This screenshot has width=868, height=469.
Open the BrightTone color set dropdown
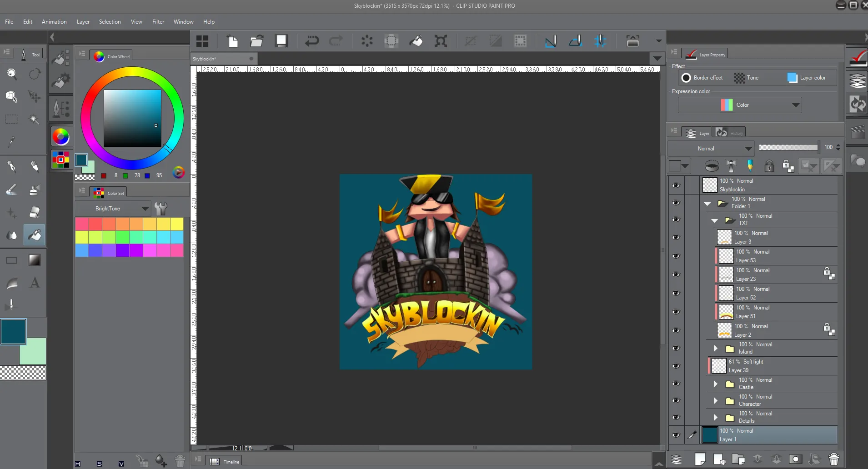(113, 209)
